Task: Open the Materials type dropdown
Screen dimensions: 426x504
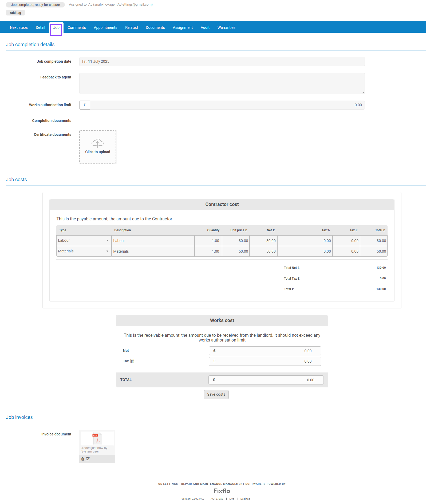Action: tap(84, 251)
